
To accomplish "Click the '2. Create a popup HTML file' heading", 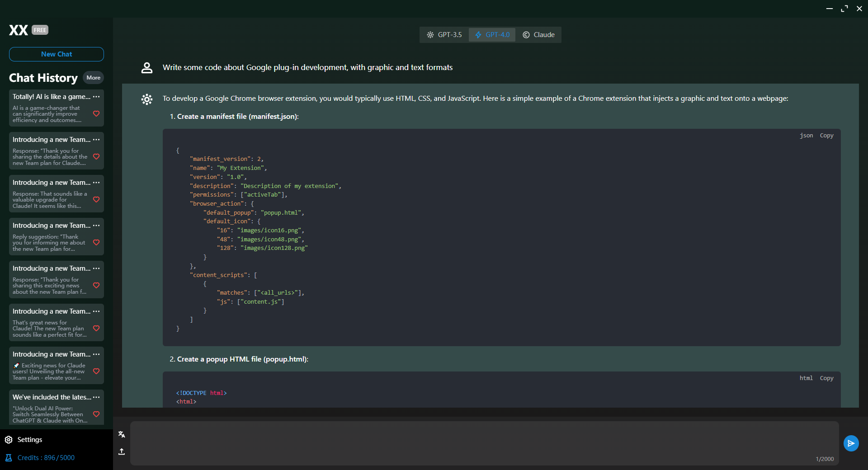I will pyautogui.click(x=239, y=359).
